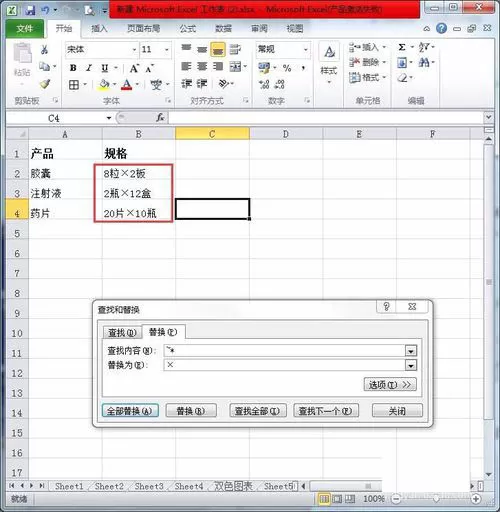Select the Format Painter brush
Image resolution: width=500 pixels, height=512 pixels.
coord(45,84)
